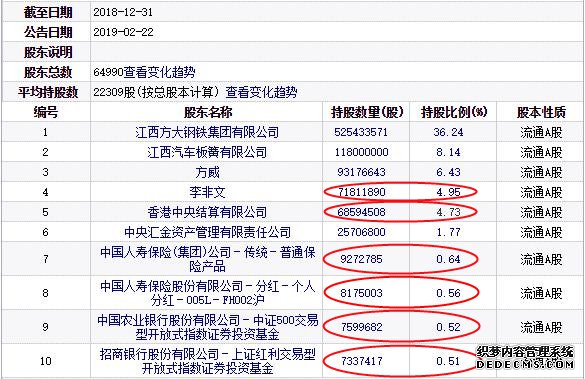The height and width of the screenshot is (379, 585).
Task: Click the 股本性质 column header
Action: pos(541,112)
